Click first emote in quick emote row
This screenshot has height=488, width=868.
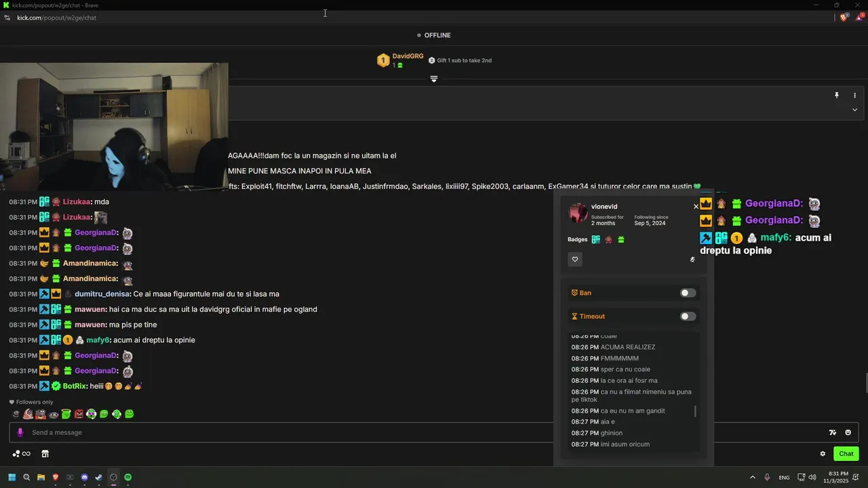(x=16, y=414)
